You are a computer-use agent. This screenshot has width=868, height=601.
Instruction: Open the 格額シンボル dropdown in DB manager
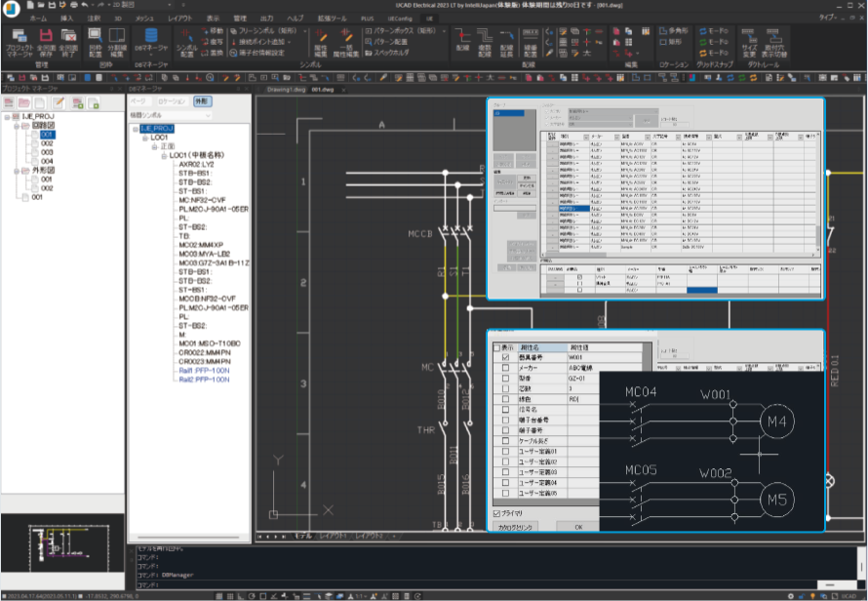(171, 115)
